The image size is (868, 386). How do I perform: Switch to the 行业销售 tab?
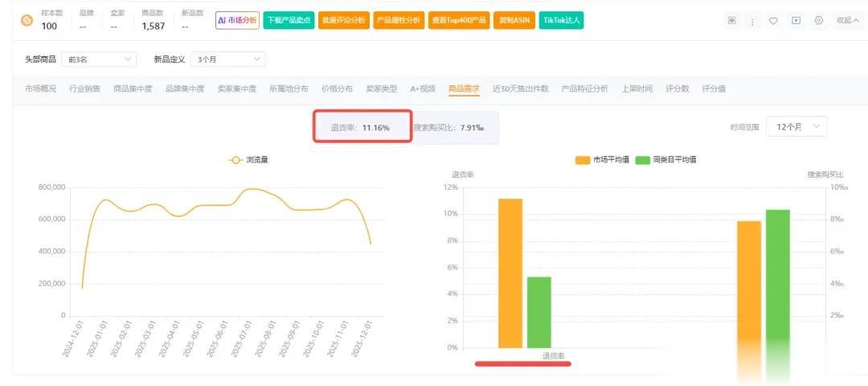84,88
